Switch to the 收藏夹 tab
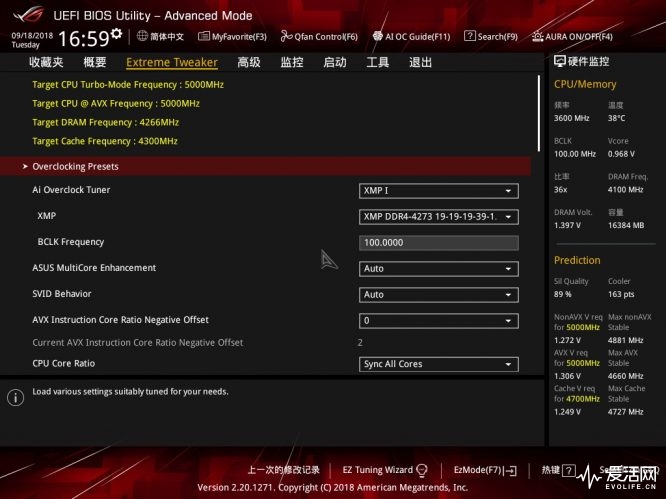 coord(46,62)
